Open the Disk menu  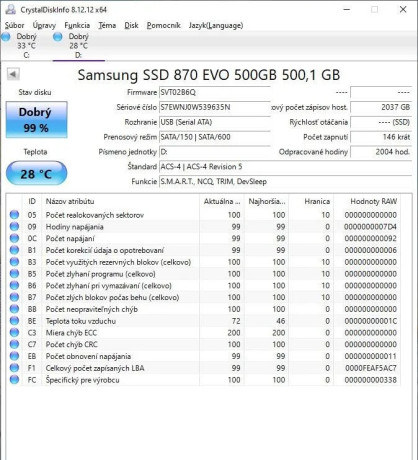pyautogui.click(x=131, y=25)
